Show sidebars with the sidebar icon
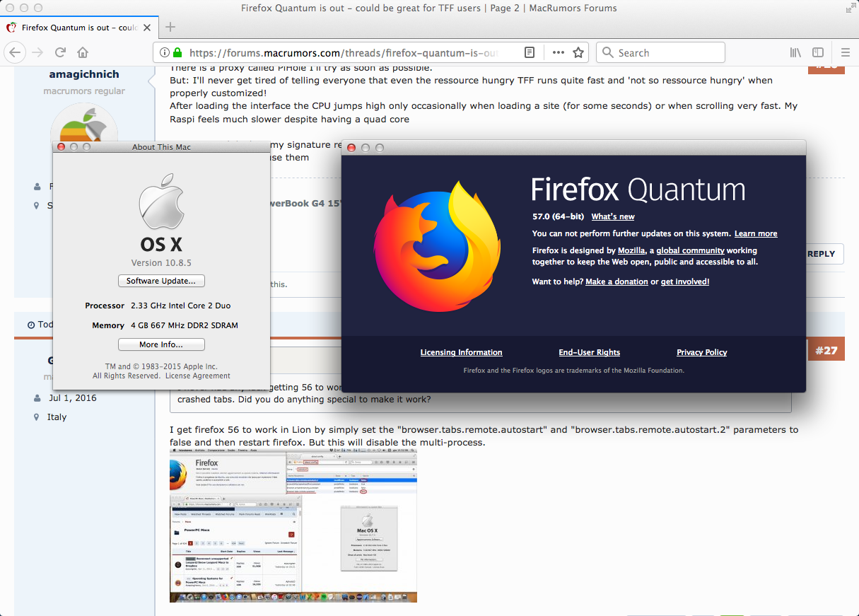The width and height of the screenshot is (859, 616). (x=818, y=52)
